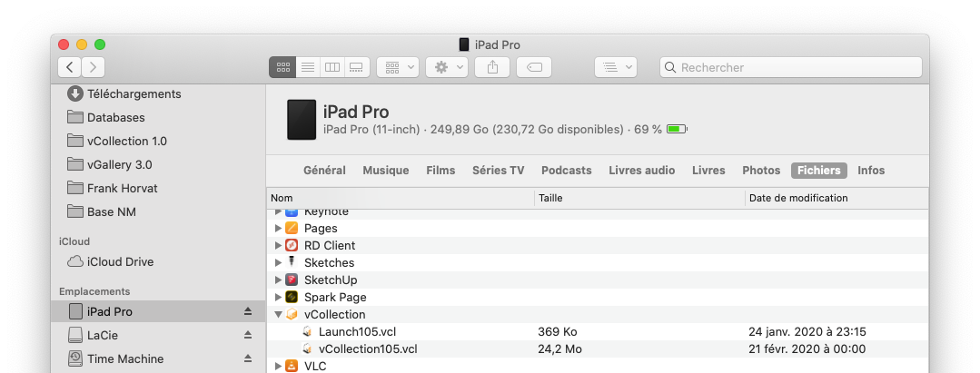Sort by the Nom column header
The height and width of the screenshot is (373, 980).
[x=401, y=198]
